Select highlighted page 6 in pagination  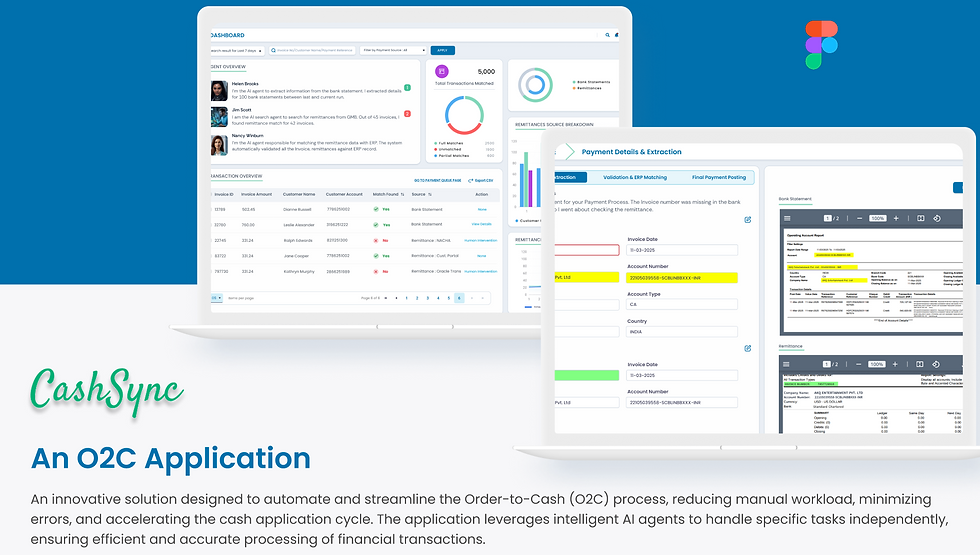pos(459,298)
